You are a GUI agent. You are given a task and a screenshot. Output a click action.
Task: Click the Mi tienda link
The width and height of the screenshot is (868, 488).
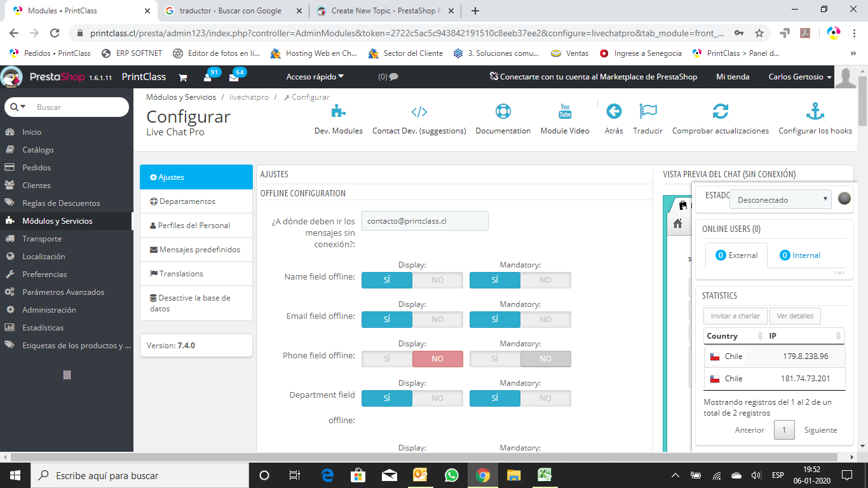733,77
